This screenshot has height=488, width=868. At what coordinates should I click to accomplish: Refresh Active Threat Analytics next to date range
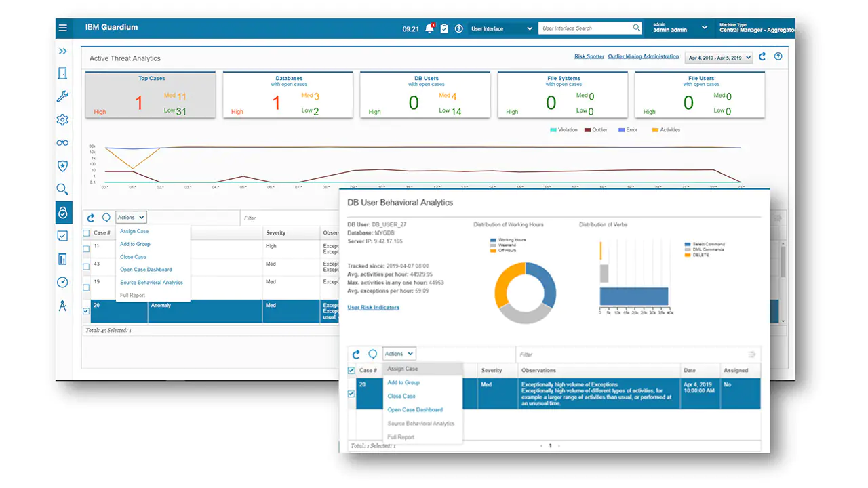click(x=762, y=57)
